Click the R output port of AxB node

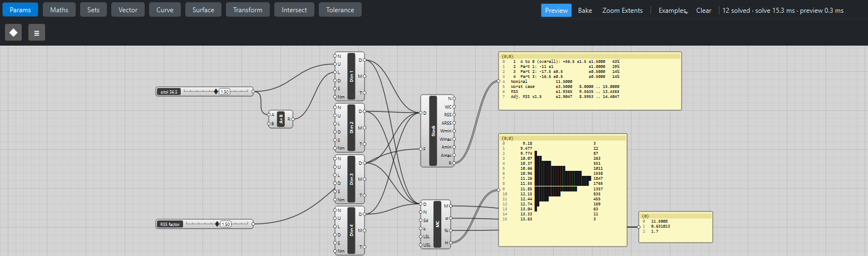click(x=293, y=119)
